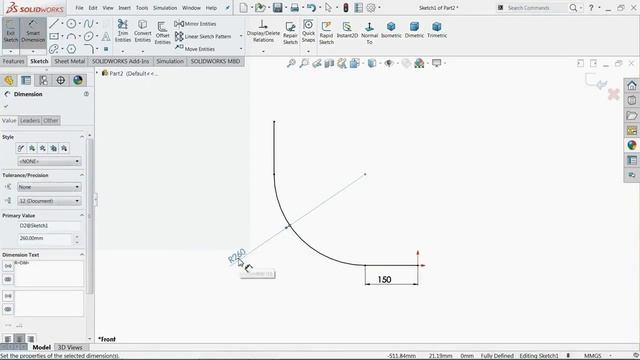640x360 pixels.
Task: Switch to the Sheet Metal tab
Action: pos(69,61)
